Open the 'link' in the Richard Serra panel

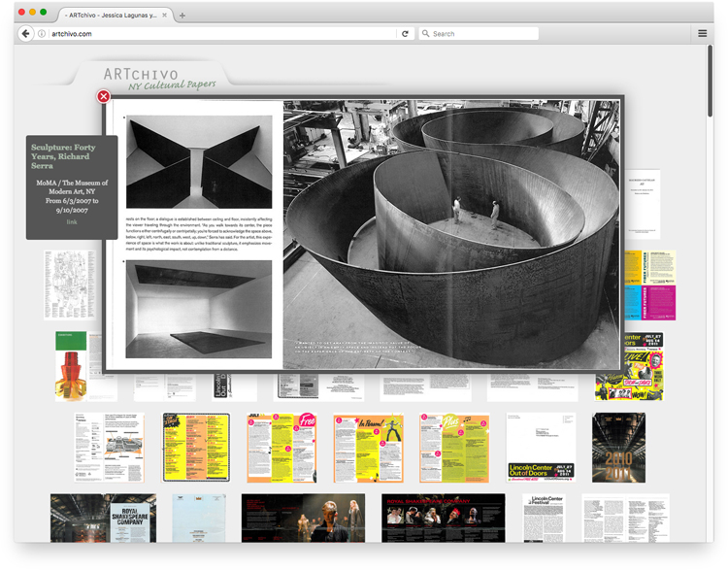[x=72, y=222]
